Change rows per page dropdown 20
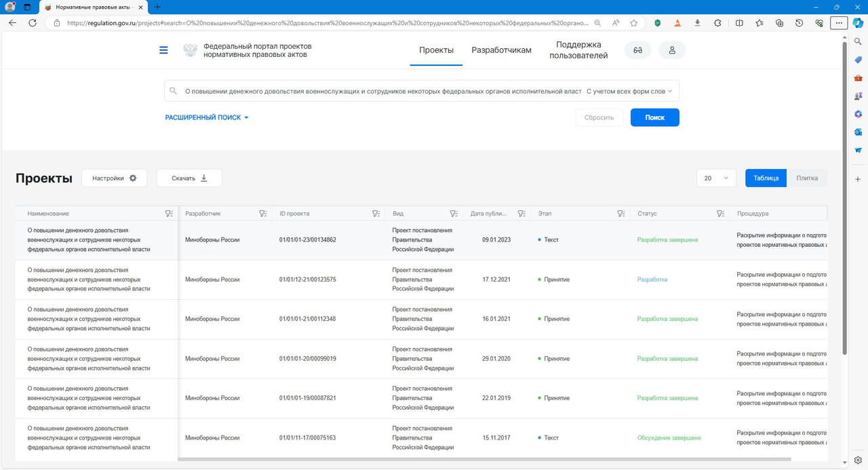This screenshot has height=470, width=868. pyautogui.click(x=716, y=178)
